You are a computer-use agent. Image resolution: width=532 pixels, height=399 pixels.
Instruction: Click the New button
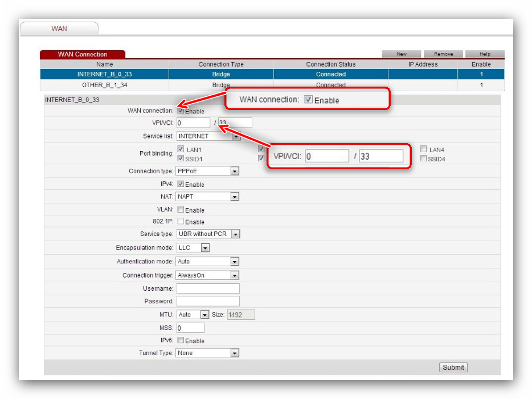coord(402,54)
